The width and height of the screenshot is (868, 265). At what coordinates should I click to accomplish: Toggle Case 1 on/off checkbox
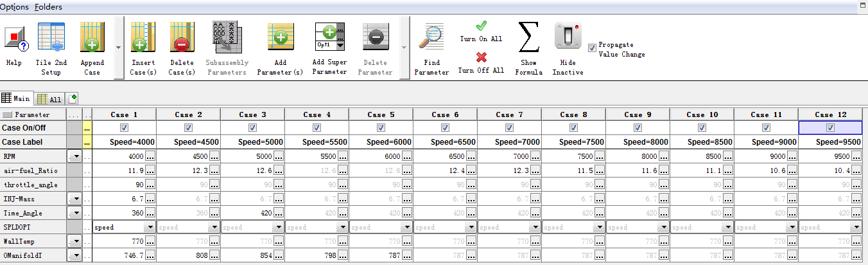(x=124, y=128)
